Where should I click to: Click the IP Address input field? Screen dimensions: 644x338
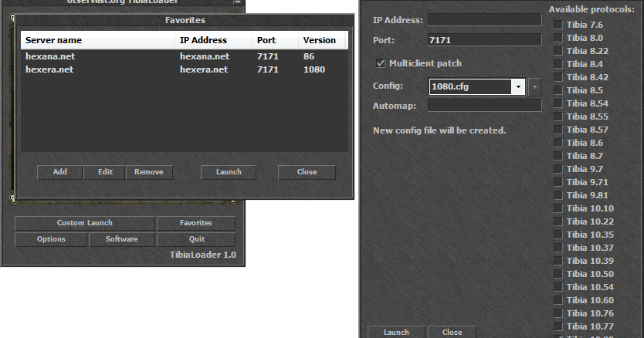tap(485, 20)
